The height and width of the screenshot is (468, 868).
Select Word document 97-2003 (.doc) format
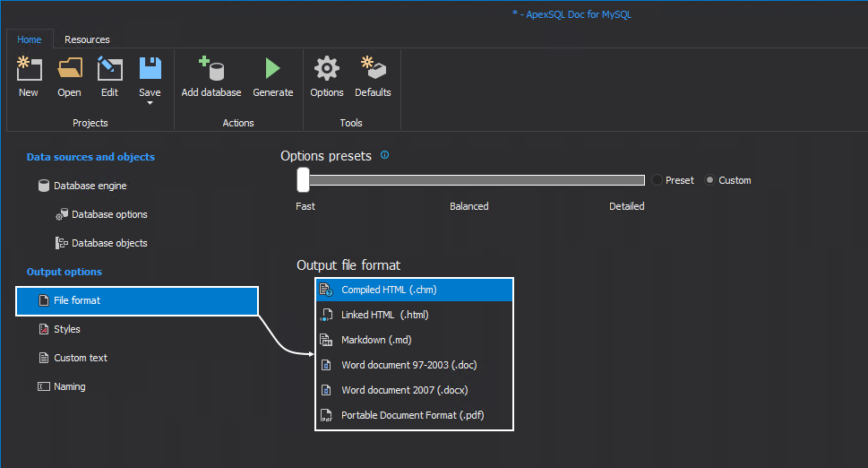(414, 365)
